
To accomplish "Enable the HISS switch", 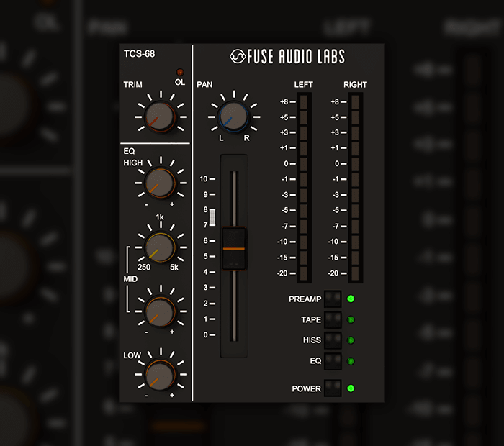I will point(333,340).
